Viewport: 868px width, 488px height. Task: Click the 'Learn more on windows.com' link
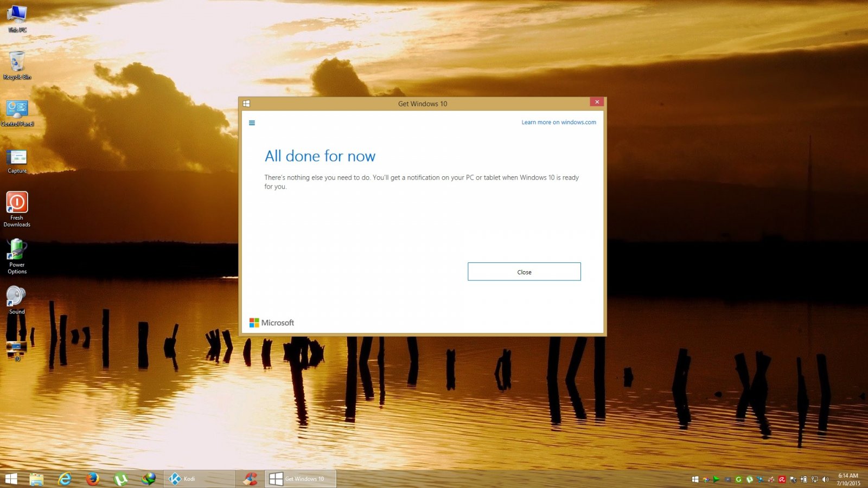[558, 123]
